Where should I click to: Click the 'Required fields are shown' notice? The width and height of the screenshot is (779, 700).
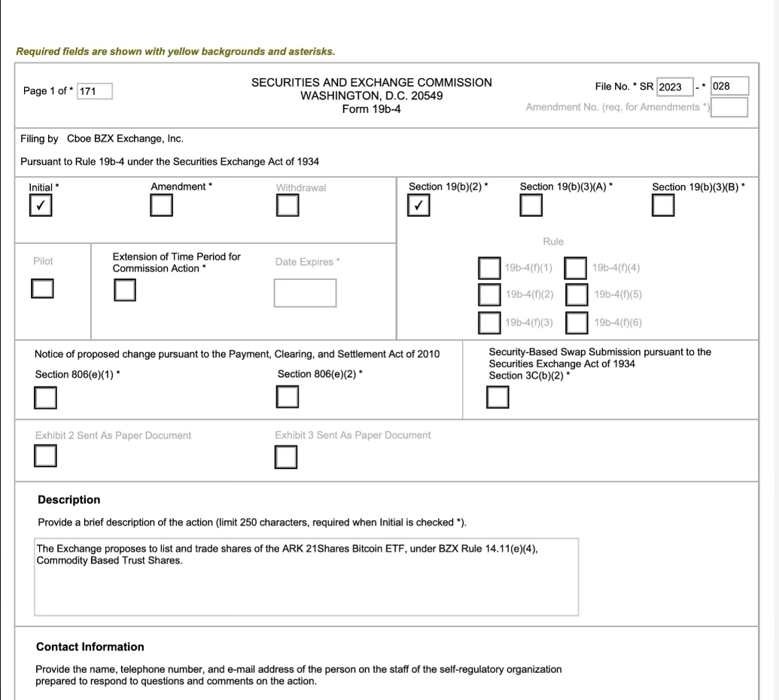pyautogui.click(x=175, y=52)
